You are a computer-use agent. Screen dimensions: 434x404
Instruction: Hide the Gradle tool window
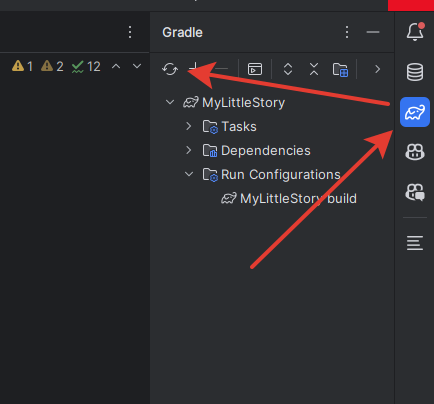coord(373,32)
